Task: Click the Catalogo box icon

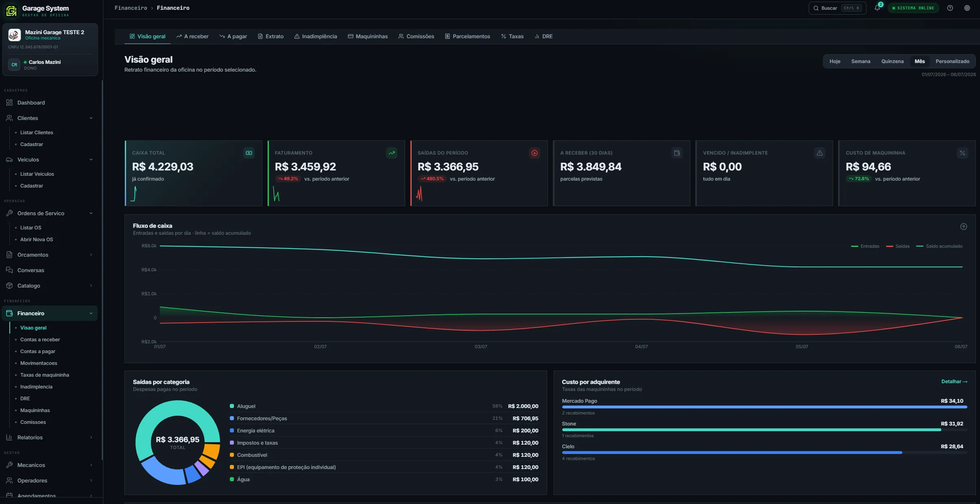Action: point(9,286)
